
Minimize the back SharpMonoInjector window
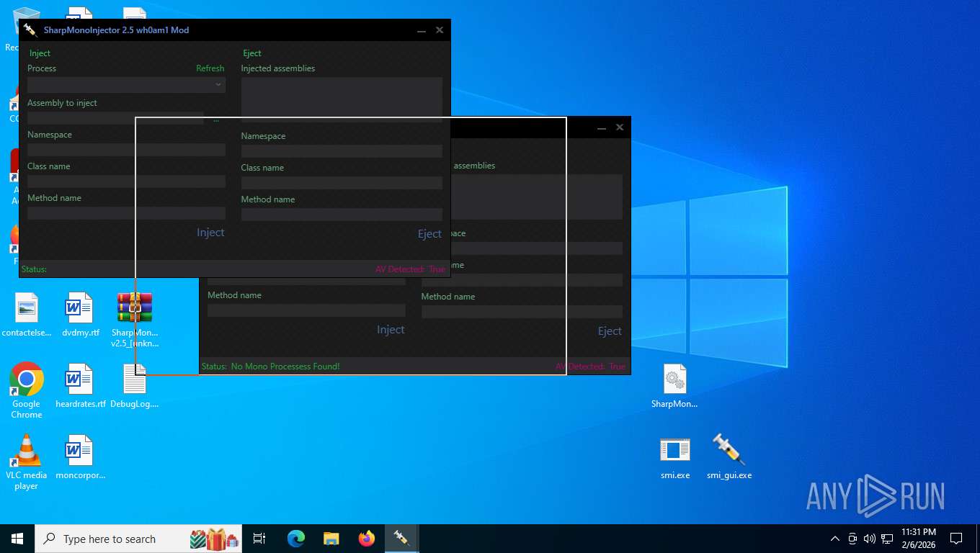[602, 127]
